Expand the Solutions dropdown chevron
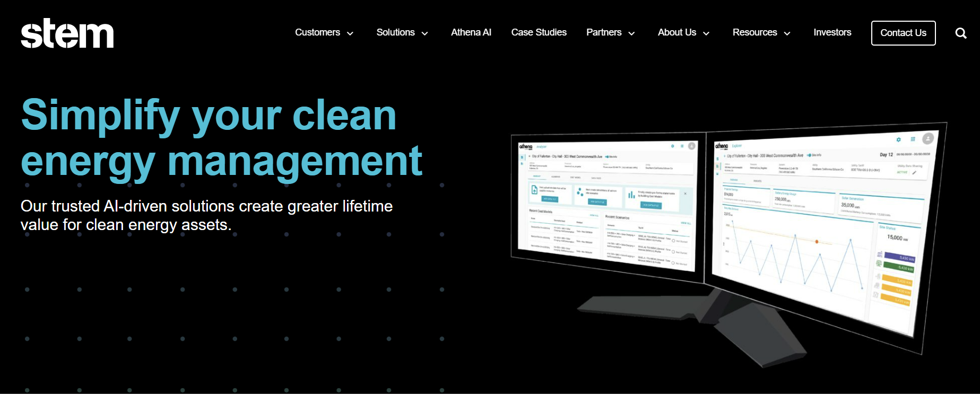 (425, 33)
